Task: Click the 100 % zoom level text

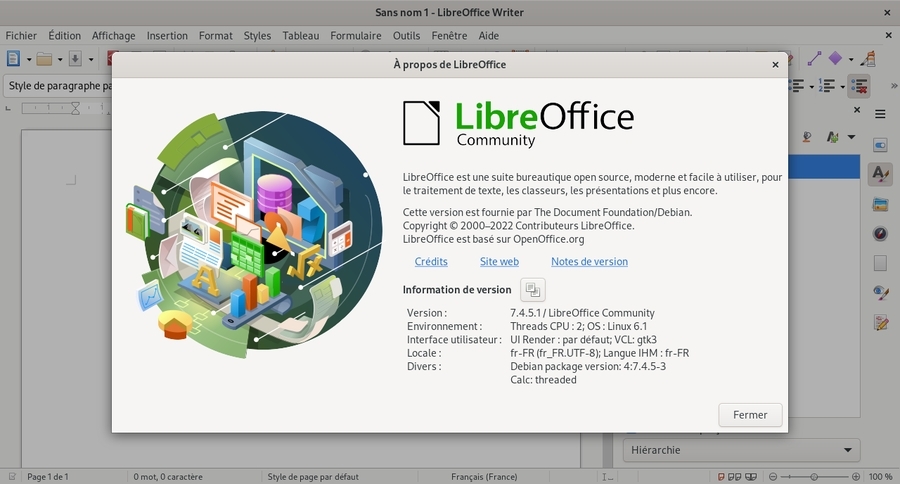Action: click(x=880, y=477)
